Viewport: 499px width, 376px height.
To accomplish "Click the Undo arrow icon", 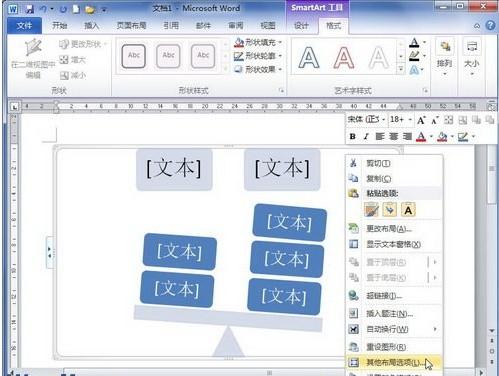I will click(43, 9).
